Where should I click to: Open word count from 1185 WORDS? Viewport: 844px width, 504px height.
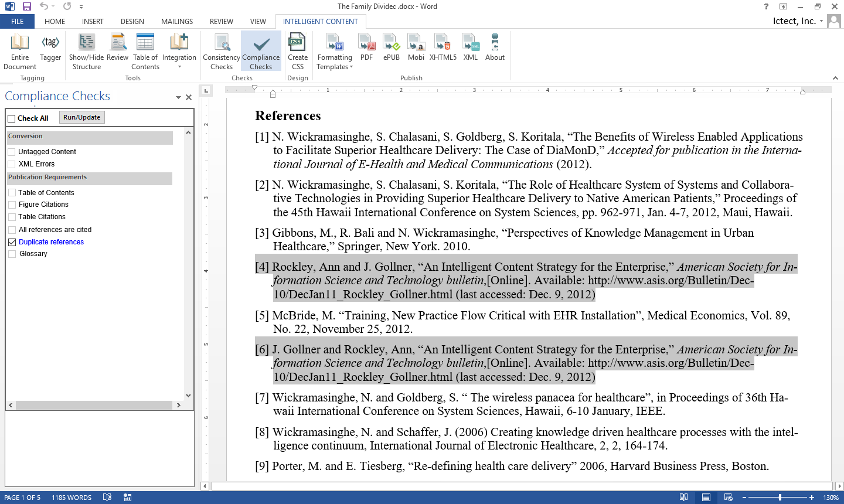point(72,498)
